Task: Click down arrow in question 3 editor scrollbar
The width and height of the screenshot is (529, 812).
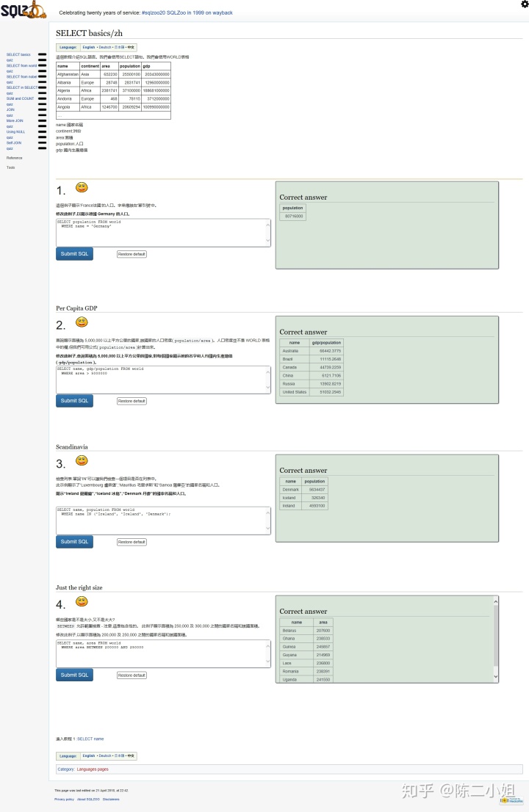Action: tap(268, 529)
